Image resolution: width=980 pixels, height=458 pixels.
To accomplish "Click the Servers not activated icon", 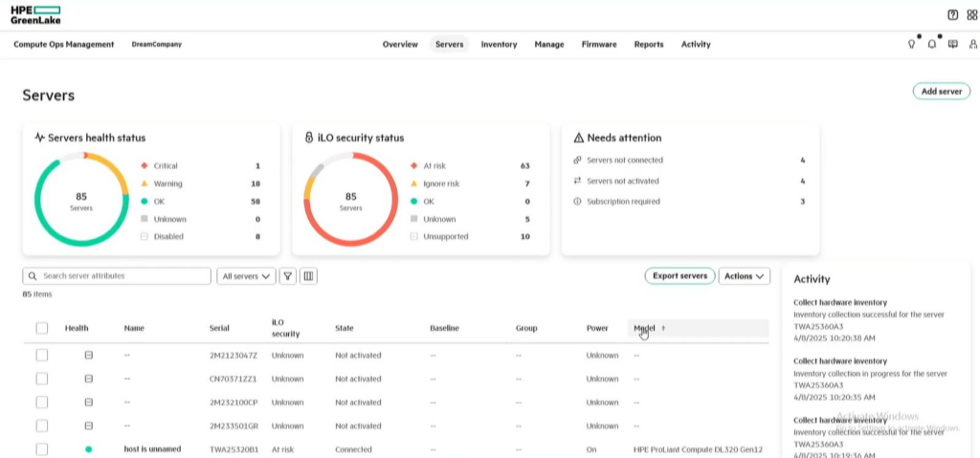I will coord(577,181).
